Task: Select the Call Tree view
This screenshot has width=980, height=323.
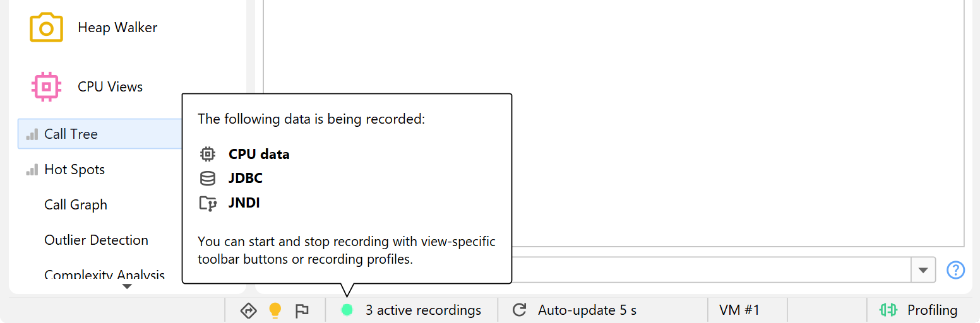Action: 71,134
